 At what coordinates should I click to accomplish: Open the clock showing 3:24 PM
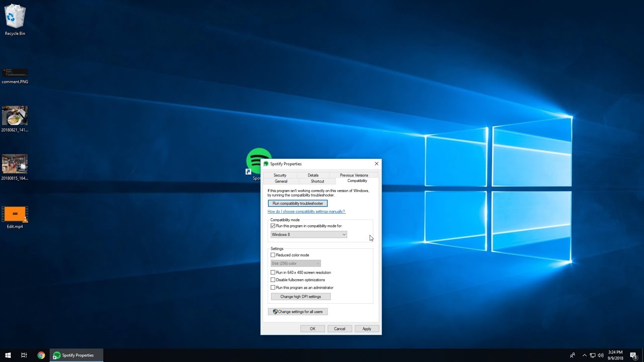point(615,355)
